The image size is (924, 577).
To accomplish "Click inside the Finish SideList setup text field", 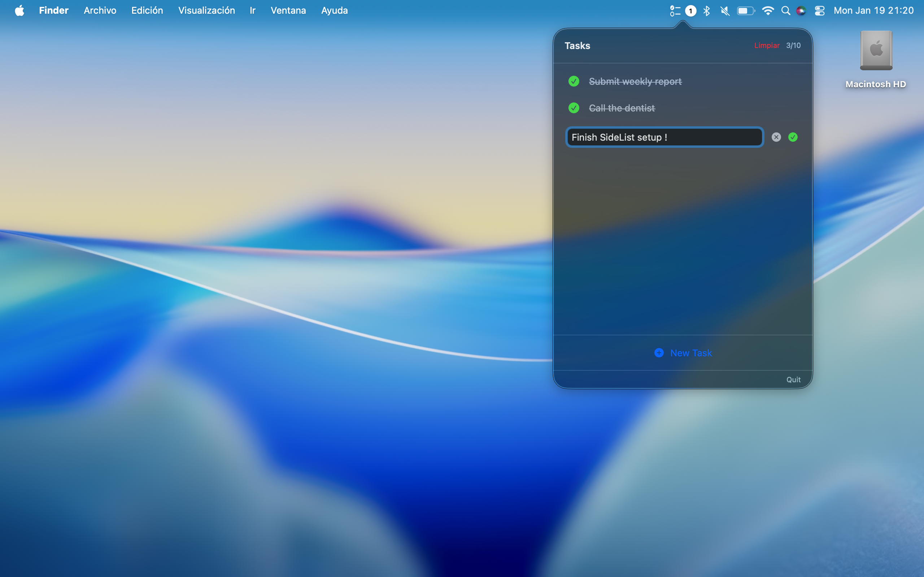I will 664,137.
